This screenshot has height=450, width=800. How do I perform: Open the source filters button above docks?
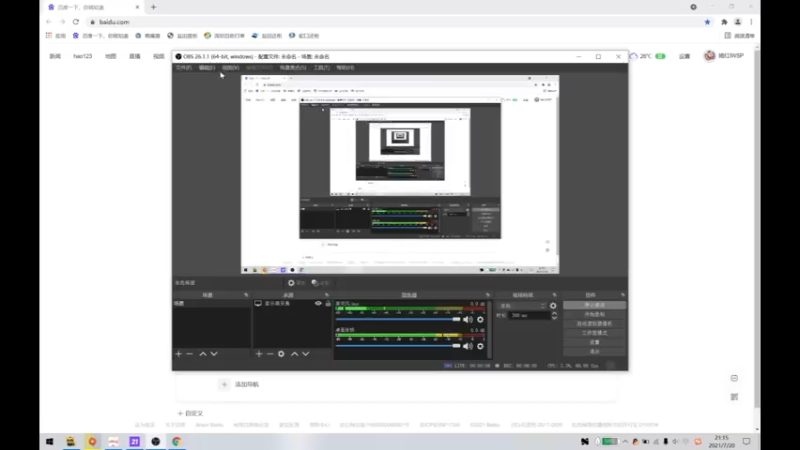(x=320, y=283)
